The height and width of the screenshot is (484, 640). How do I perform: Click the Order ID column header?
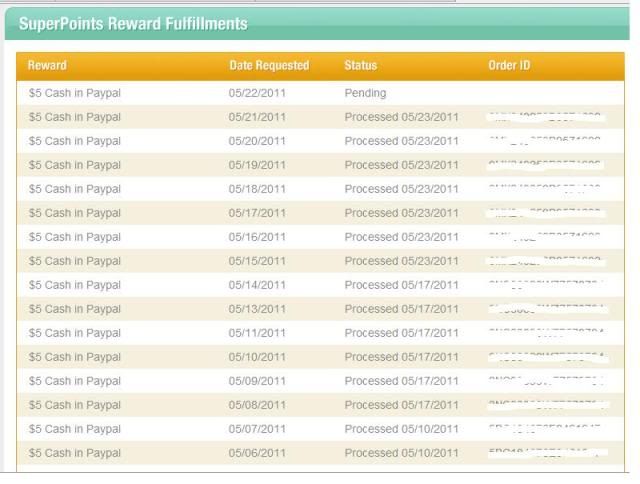[x=509, y=65]
